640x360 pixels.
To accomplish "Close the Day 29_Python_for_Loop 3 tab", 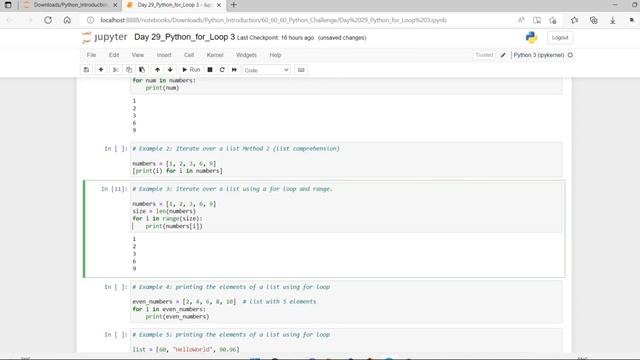I will (219, 5).
